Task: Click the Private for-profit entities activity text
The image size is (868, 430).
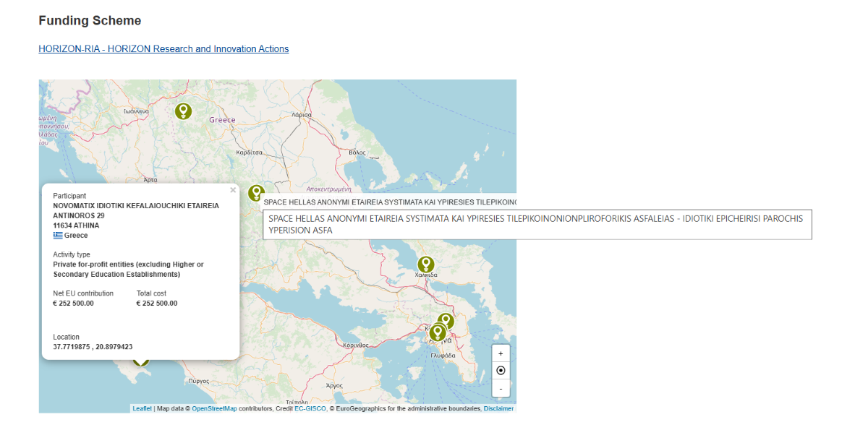Action: click(x=128, y=270)
